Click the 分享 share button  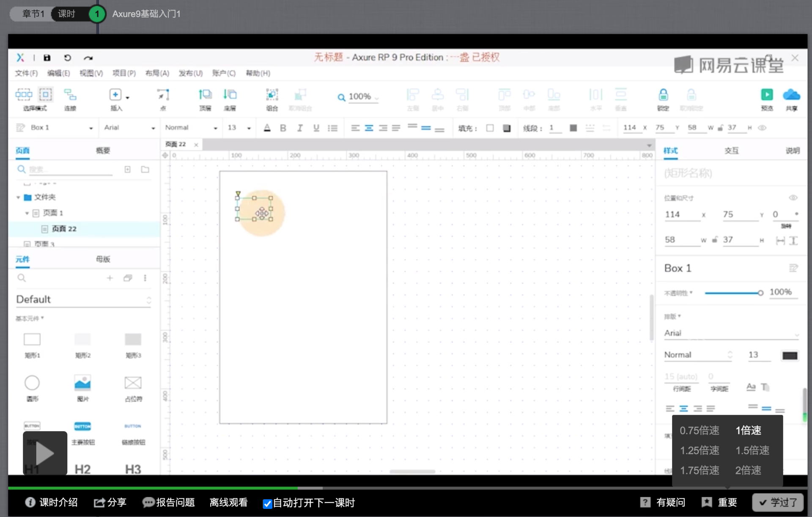pos(110,502)
